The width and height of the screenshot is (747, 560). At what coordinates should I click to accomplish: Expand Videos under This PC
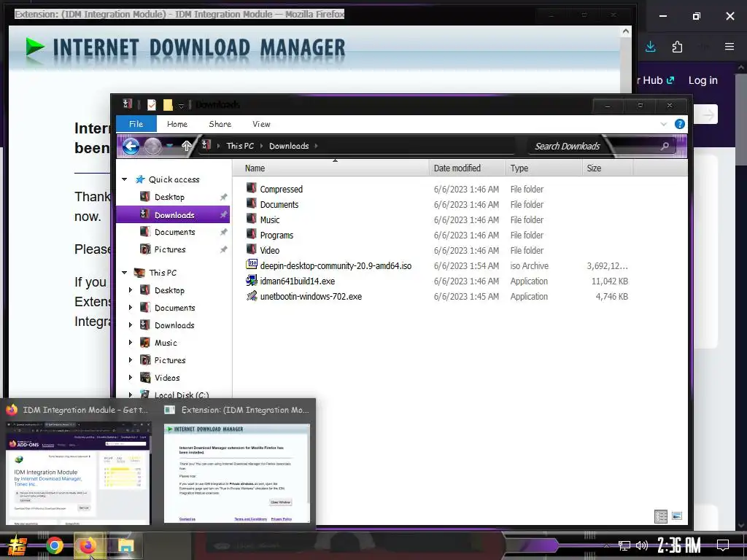coord(131,378)
